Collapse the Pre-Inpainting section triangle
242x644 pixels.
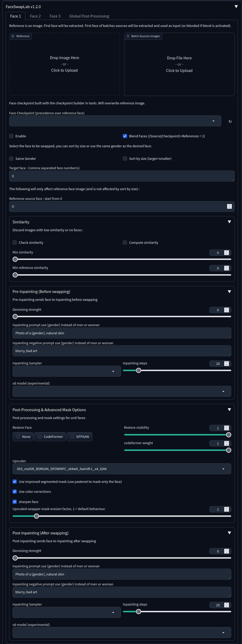tap(229, 292)
